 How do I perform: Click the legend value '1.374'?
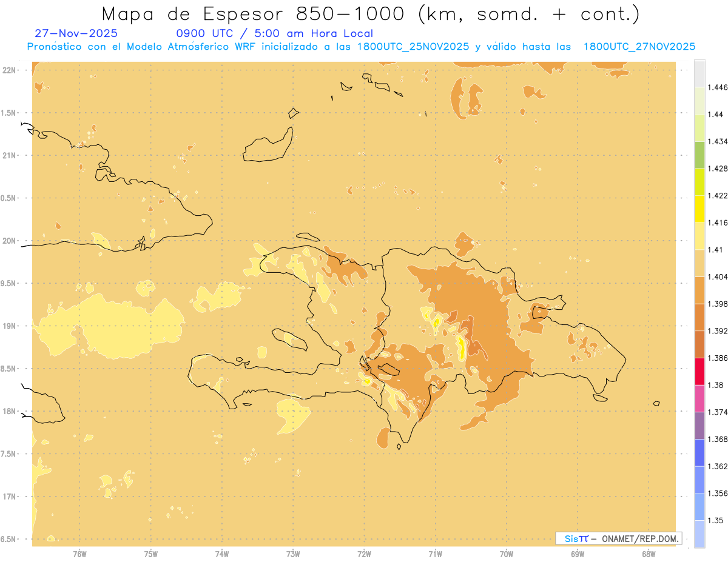pyautogui.click(x=718, y=412)
